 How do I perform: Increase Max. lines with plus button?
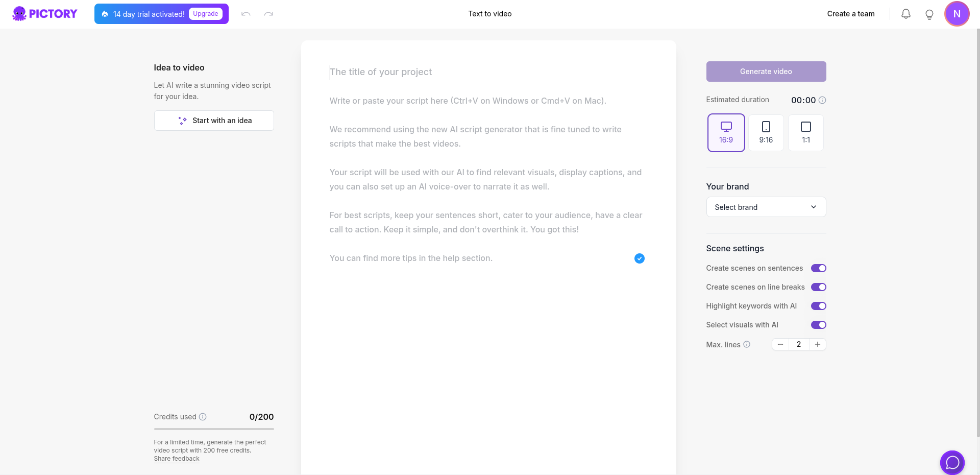[817, 344]
